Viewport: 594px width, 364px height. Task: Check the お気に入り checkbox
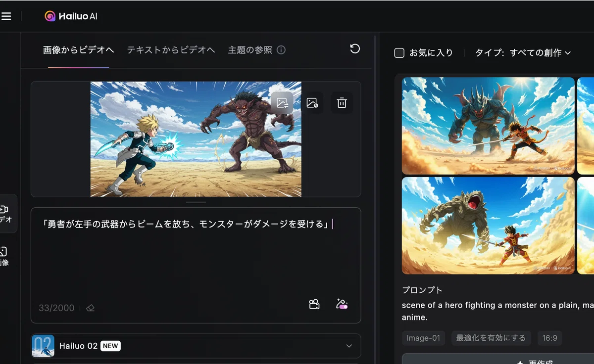pyautogui.click(x=399, y=52)
